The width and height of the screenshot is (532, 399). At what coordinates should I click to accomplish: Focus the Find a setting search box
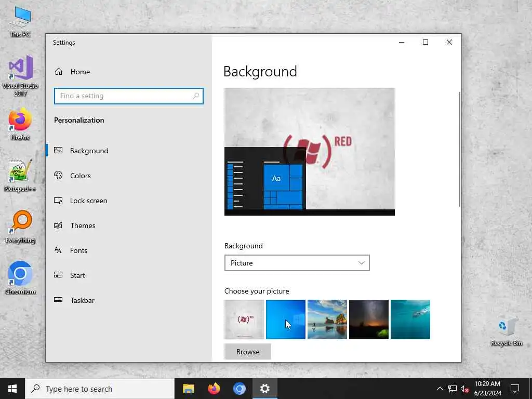[129, 96]
